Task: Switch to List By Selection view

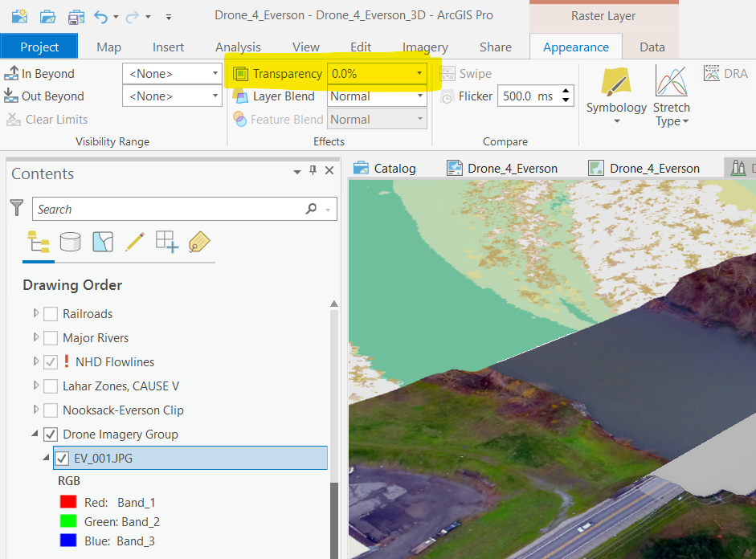Action: tap(103, 241)
